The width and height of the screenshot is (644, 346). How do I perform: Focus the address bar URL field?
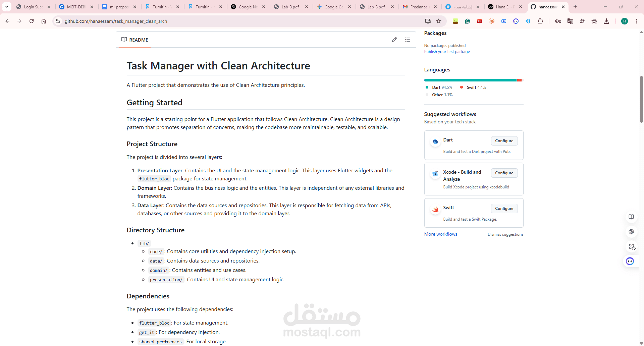pos(241,21)
